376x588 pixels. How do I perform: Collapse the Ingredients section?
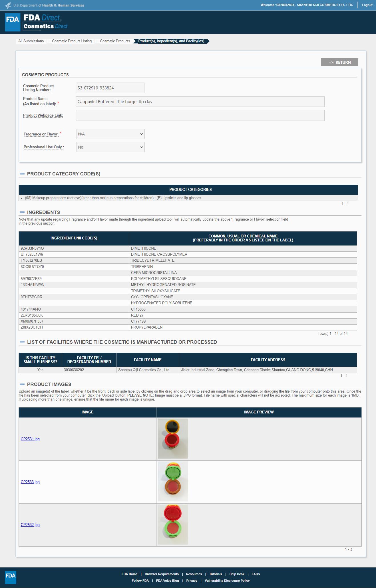click(22, 212)
